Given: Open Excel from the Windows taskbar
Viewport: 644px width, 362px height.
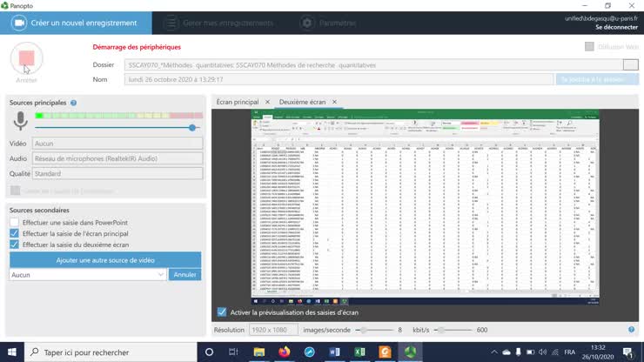Looking at the screenshot, I should [359, 352].
